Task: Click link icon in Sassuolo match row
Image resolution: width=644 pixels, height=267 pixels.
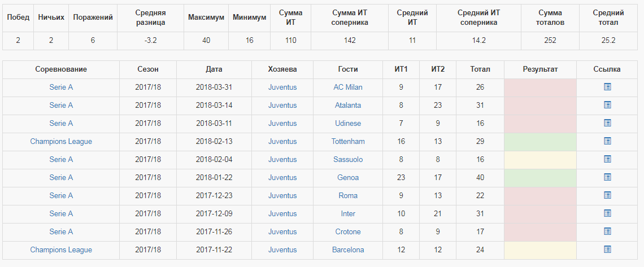Action: pyautogui.click(x=607, y=159)
